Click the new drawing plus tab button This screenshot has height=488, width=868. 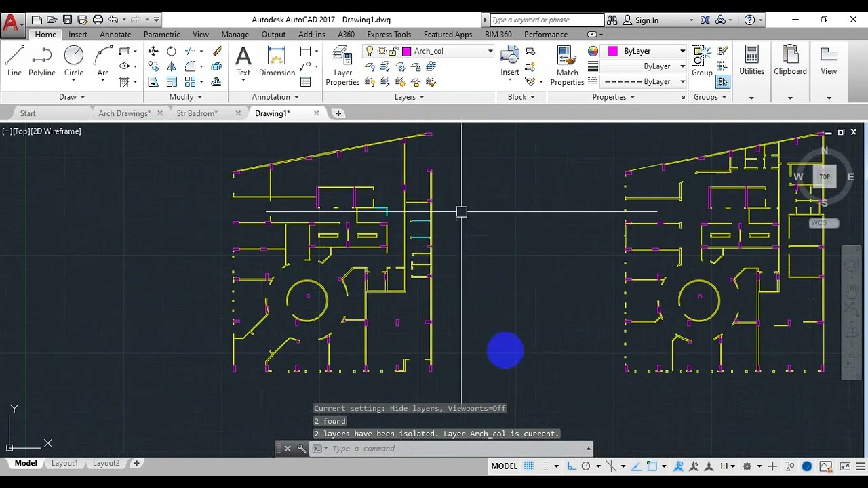(x=338, y=113)
